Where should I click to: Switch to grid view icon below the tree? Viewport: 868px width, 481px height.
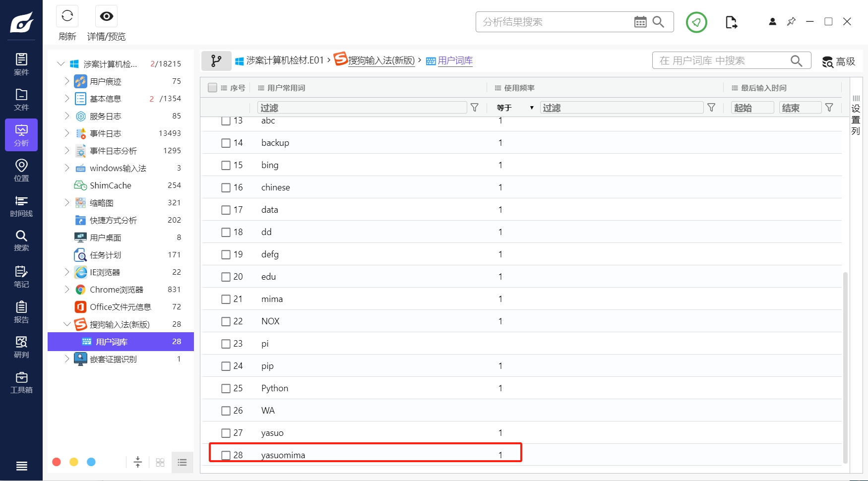click(x=160, y=462)
